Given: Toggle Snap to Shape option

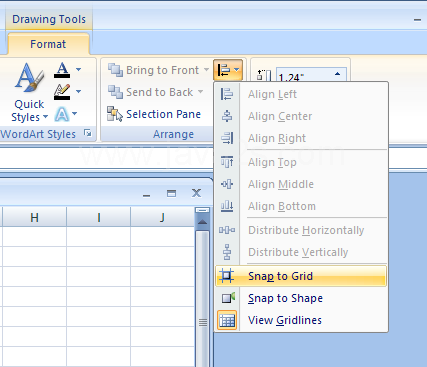Looking at the screenshot, I should tap(302, 298).
